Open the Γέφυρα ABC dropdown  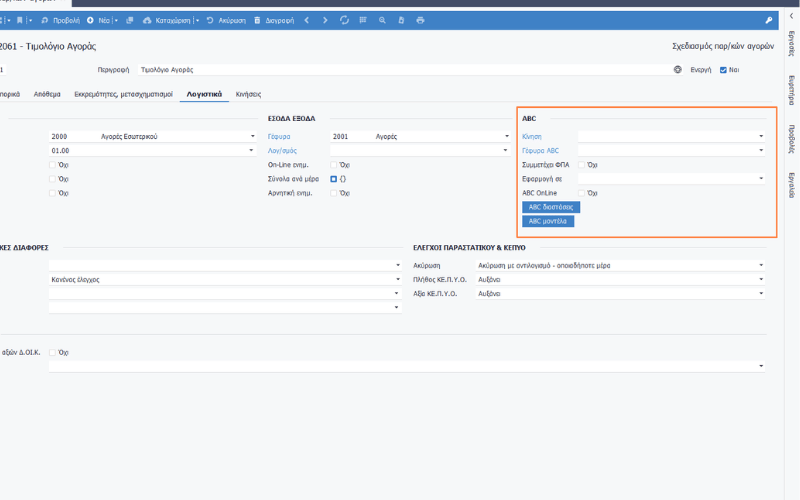761,151
